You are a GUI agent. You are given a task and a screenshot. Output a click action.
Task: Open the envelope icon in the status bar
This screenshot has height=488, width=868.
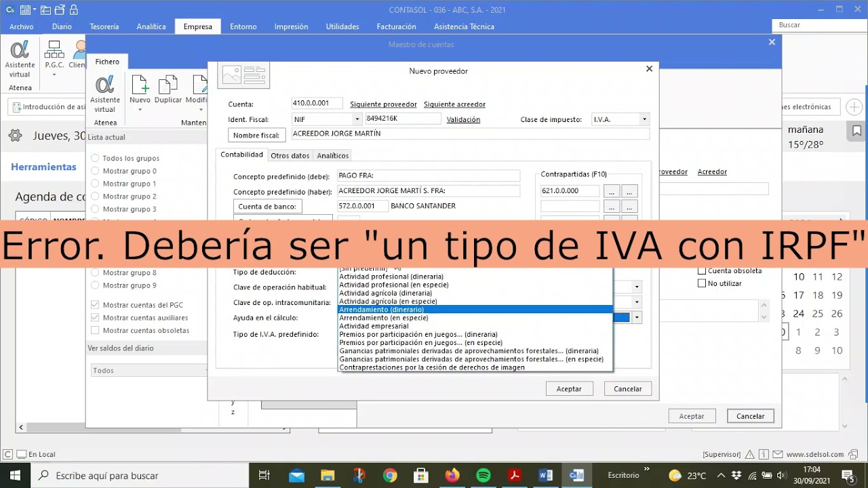pos(777,454)
